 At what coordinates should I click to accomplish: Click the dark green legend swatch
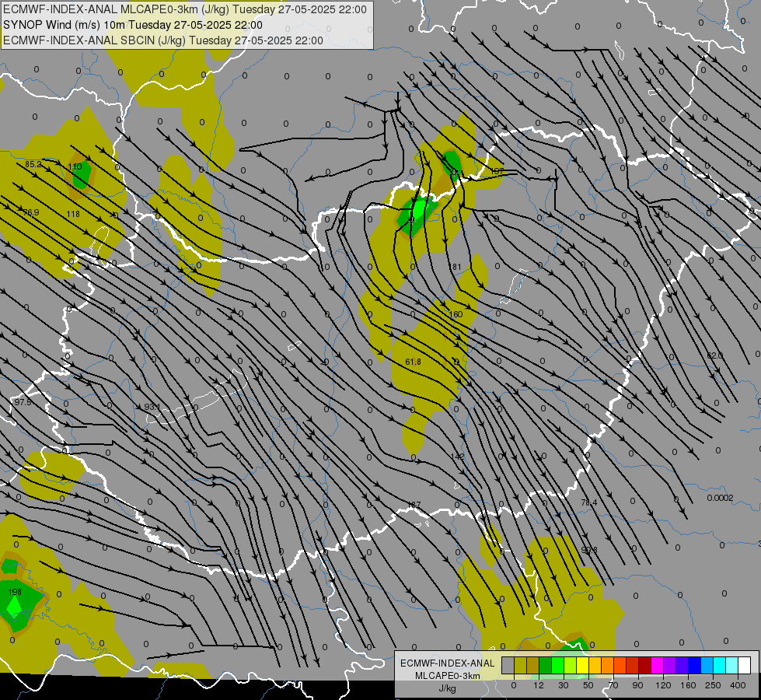(546, 665)
